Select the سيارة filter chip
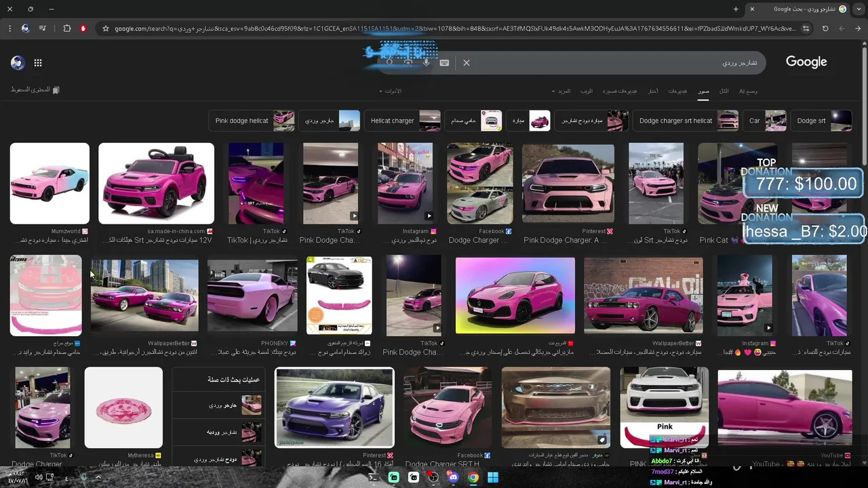868x488 pixels. (527, 121)
